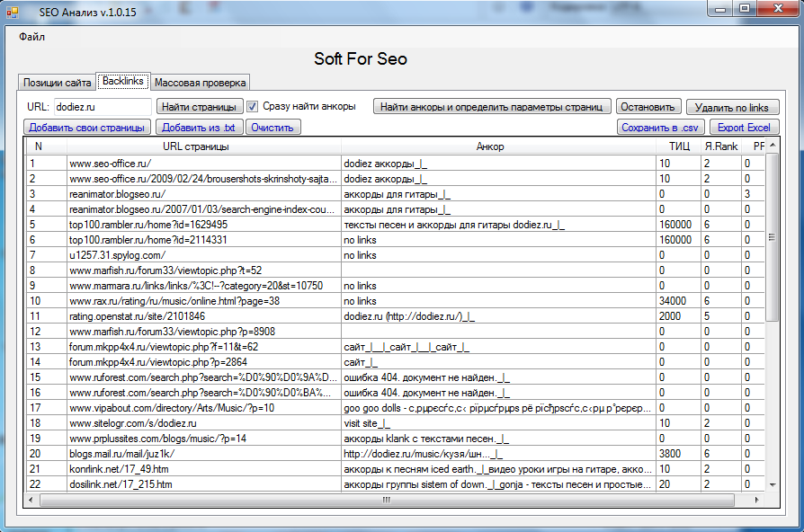
Task: Click blogs.mail.ru/mail/juz1k/ cell
Action: tap(204, 454)
